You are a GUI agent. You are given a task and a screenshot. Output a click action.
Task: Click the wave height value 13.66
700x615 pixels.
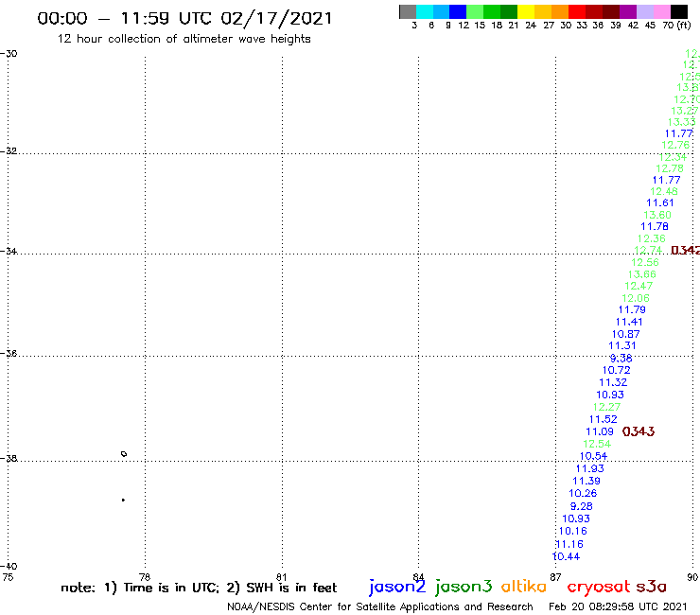[x=642, y=274]
